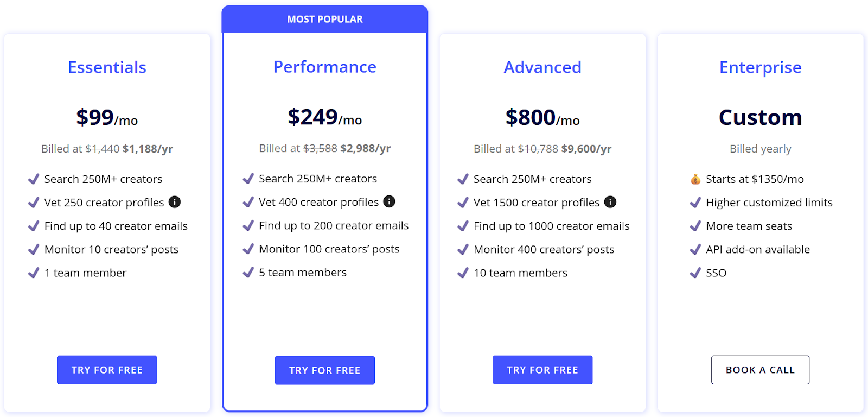Click checkmark next to API add-on available

pos(695,249)
